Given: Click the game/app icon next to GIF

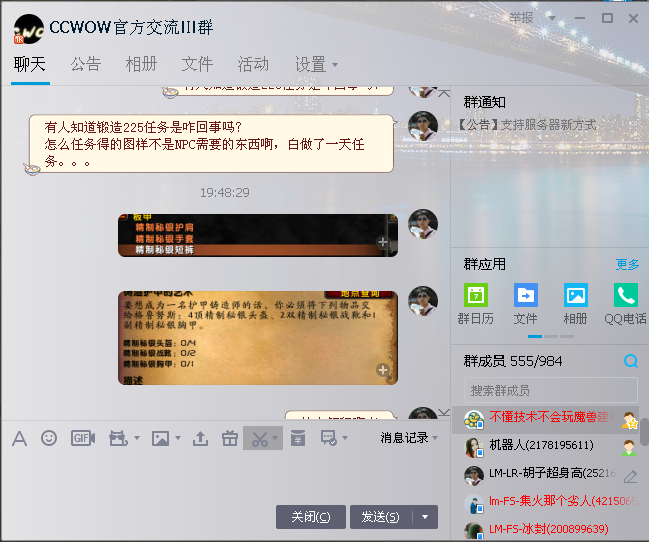Looking at the screenshot, I should pyautogui.click(x=118, y=438).
